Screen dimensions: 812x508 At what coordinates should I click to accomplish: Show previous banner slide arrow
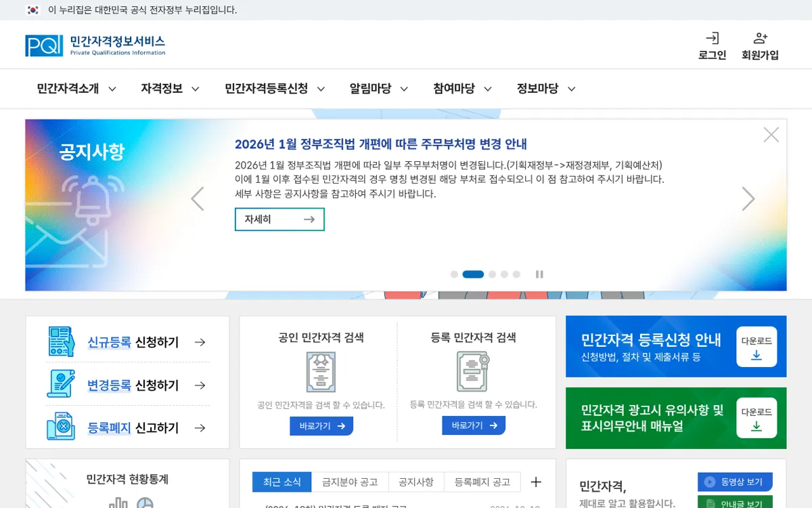click(198, 198)
